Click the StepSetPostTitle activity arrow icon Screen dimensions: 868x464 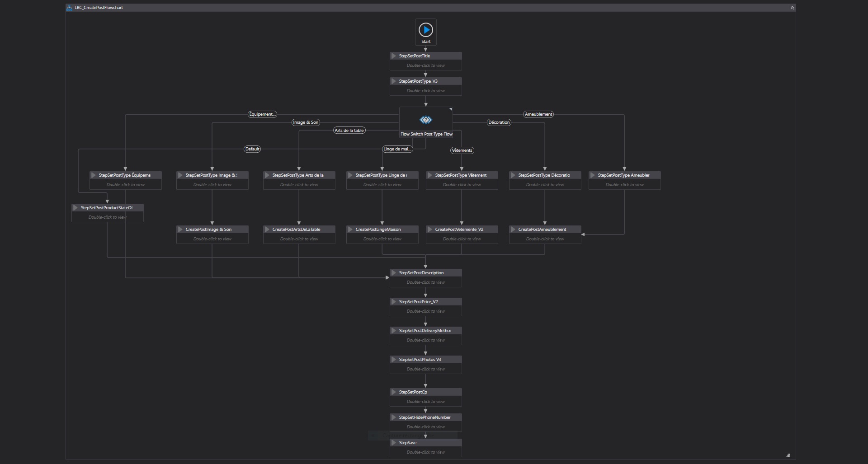pyautogui.click(x=394, y=56)
